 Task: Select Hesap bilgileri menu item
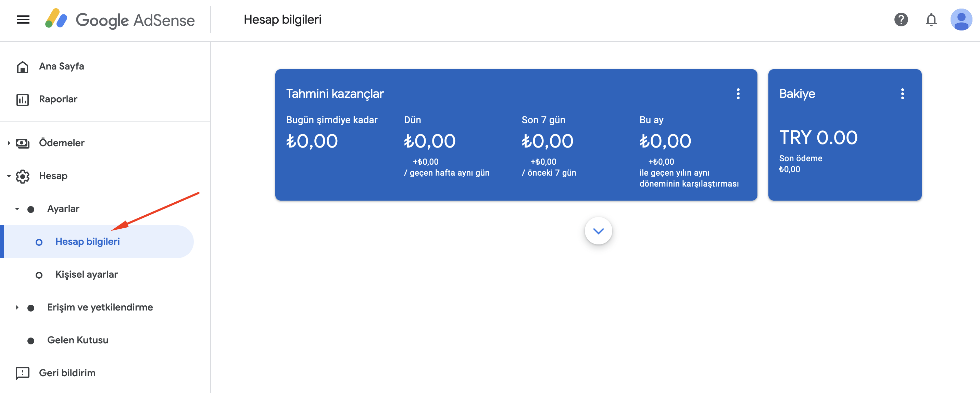point(88,242)
